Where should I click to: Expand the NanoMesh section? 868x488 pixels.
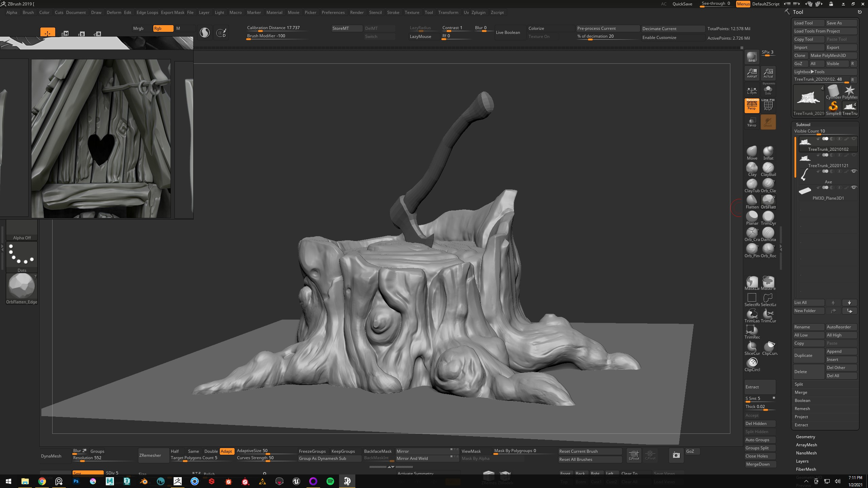[x=806, y=453]
